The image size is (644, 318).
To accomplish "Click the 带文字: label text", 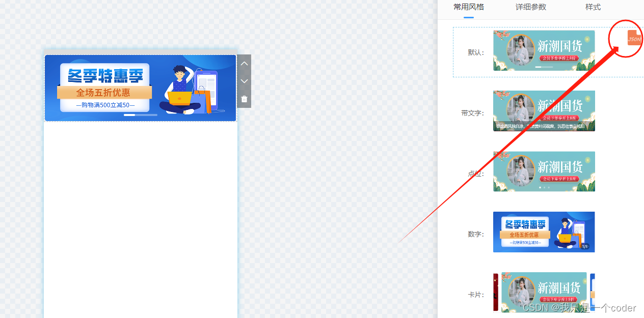I will pyautogui.click(x=473, y=113).
